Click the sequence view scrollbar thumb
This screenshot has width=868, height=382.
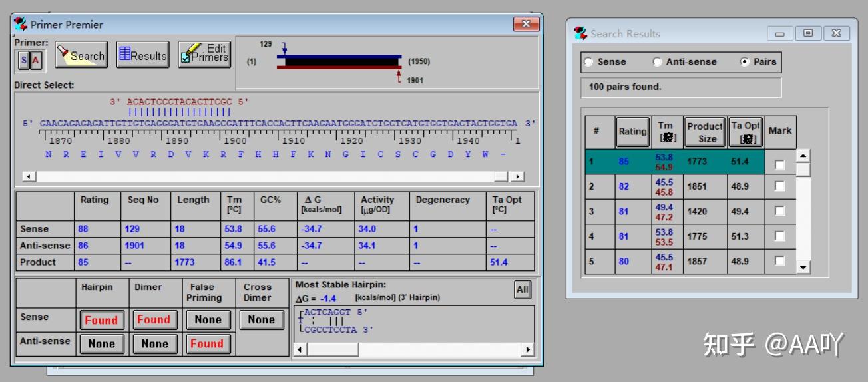tap(501, 176)
